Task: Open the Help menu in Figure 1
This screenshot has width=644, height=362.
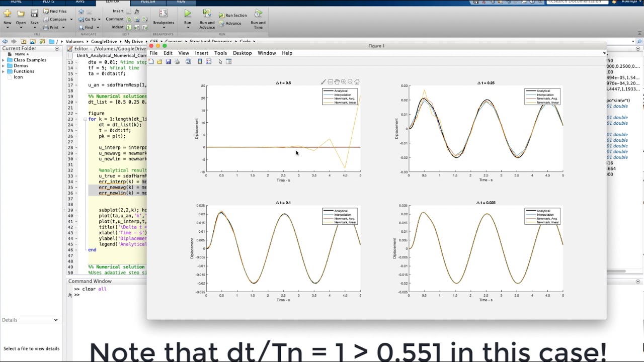Action: pyautogui.click(x=287, y=53)
